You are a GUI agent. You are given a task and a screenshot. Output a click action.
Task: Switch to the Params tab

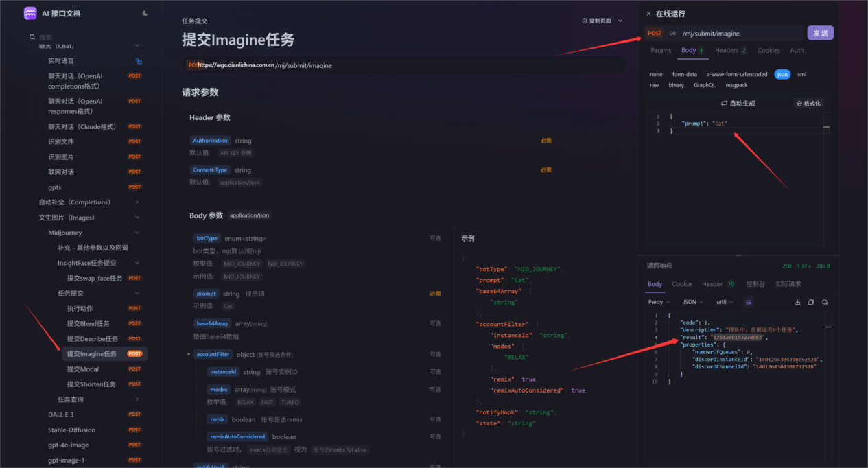[661, 50]
